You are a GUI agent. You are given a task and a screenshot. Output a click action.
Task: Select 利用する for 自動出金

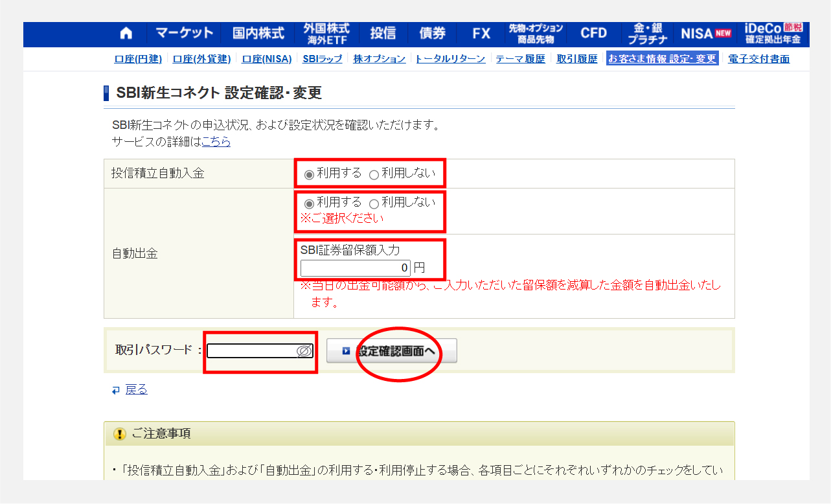coord(310,203)
